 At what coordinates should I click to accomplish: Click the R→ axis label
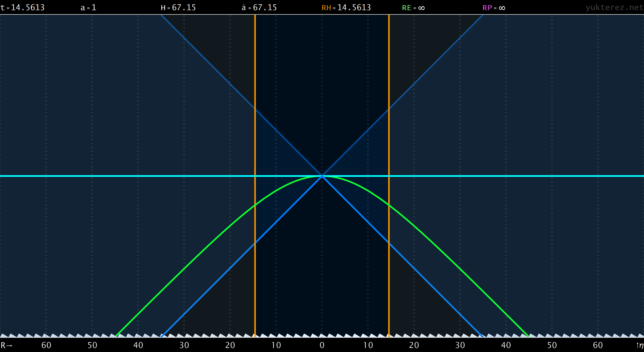tap(7, 345)
